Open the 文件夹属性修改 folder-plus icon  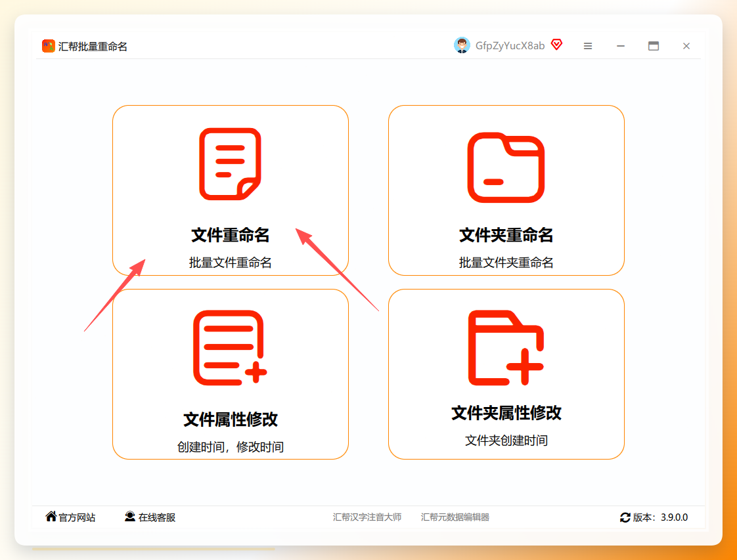coord(506,348)
